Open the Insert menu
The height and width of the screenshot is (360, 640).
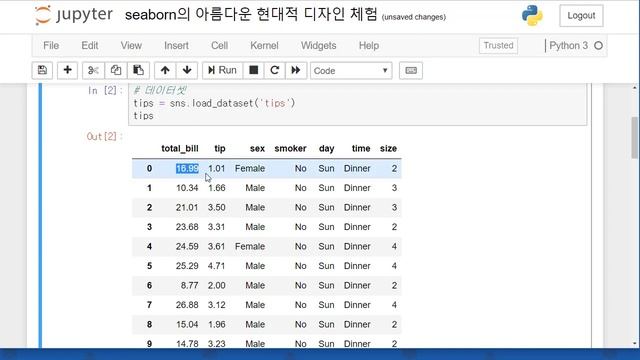[176, 45]
